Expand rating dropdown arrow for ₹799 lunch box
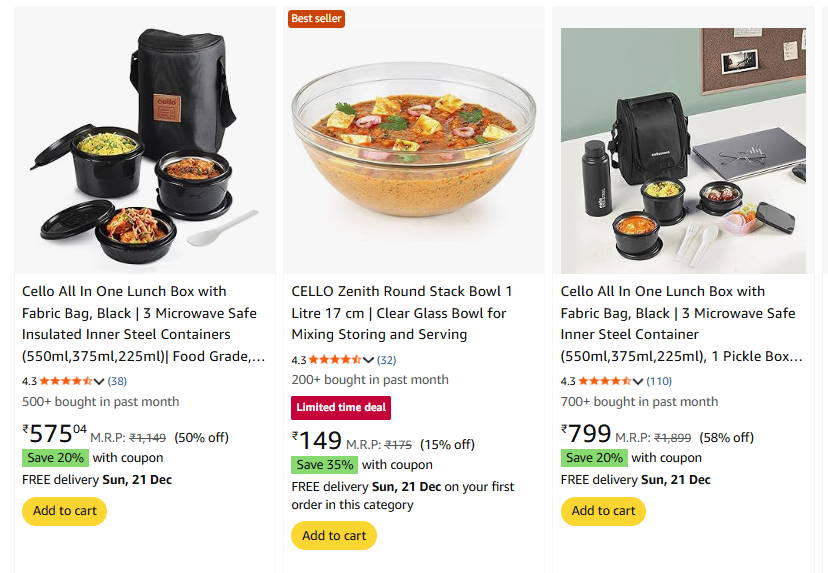 638,381
